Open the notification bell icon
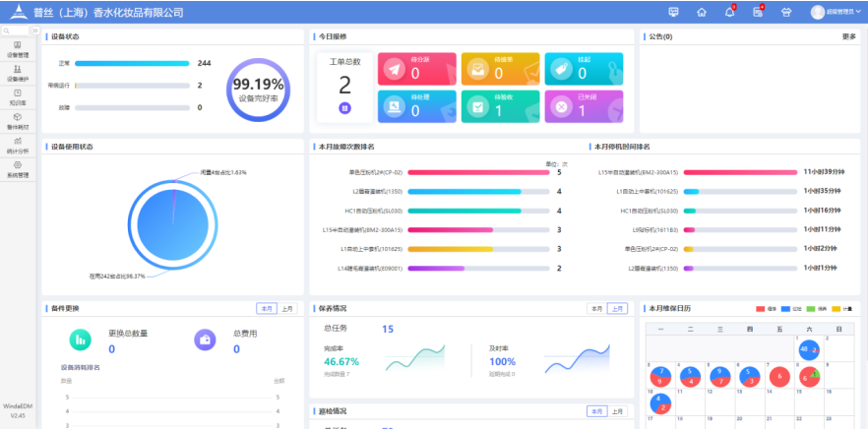 point(729,13)
